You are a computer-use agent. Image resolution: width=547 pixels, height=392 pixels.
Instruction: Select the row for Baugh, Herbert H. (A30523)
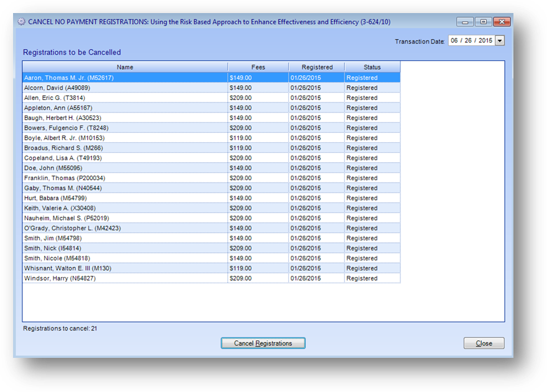[211, 118]
